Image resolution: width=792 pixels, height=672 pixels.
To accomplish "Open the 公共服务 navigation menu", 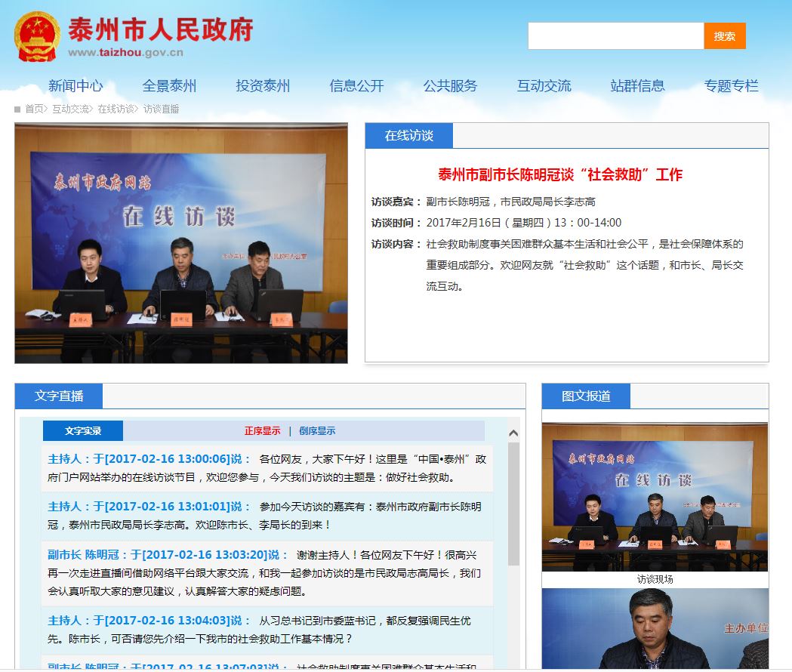I will pyautogui.click(x=450, y=85).
